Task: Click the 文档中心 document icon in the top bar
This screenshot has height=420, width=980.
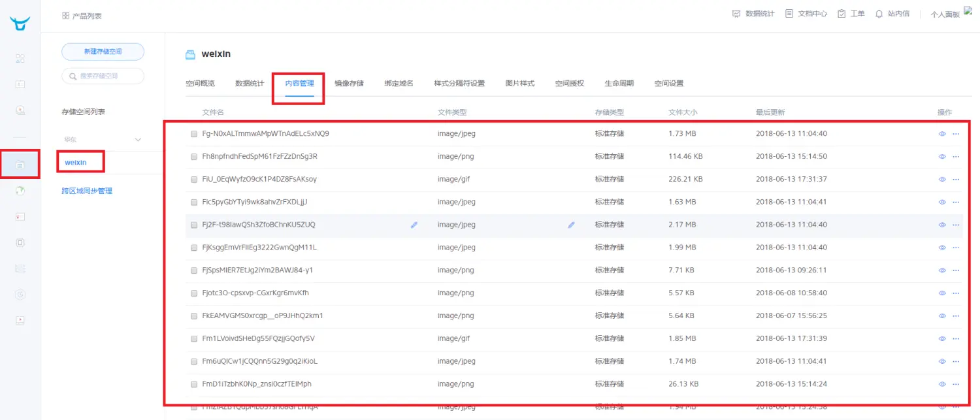Action: pyautogui.click(x=789, y=13)
